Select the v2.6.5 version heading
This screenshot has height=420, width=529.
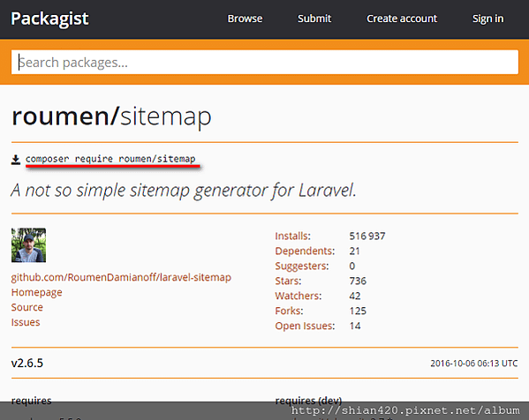click(27, 363)
